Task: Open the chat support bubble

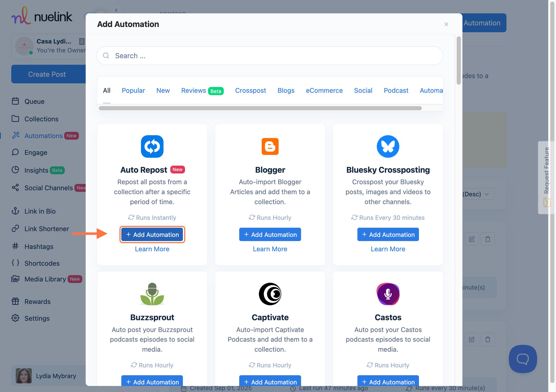Action: click(523, 359)
